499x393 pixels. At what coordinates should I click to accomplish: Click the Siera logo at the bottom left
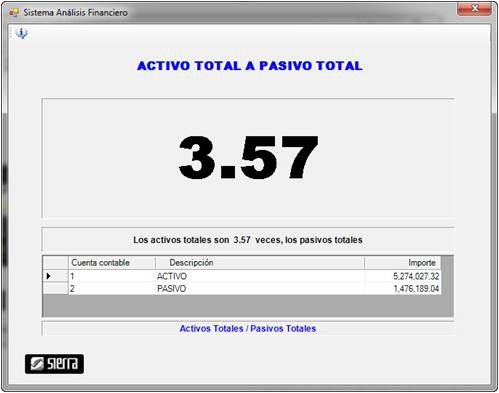pyautogui.click(x=54, y=364)
